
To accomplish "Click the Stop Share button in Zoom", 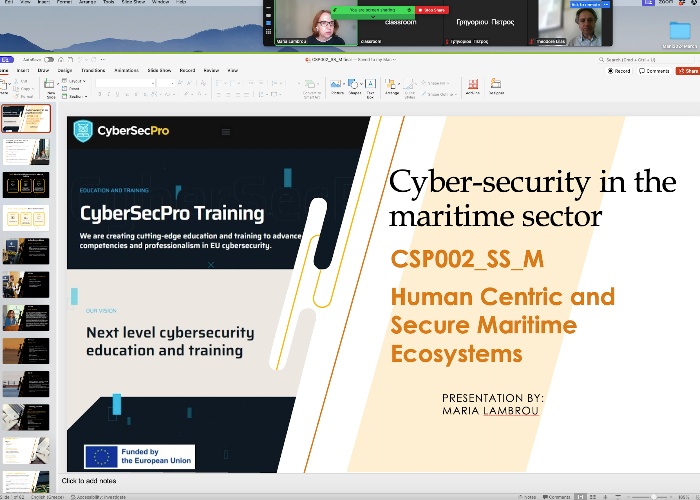I will [432, 10].
